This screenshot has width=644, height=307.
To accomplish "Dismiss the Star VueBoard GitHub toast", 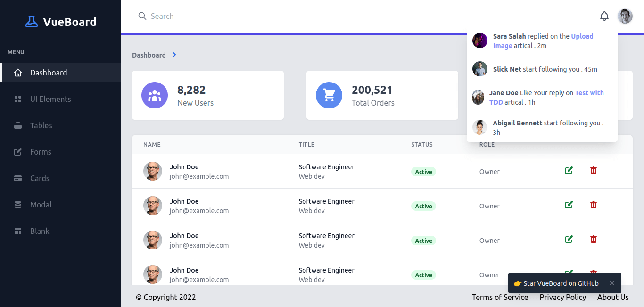I will (612, 283).
